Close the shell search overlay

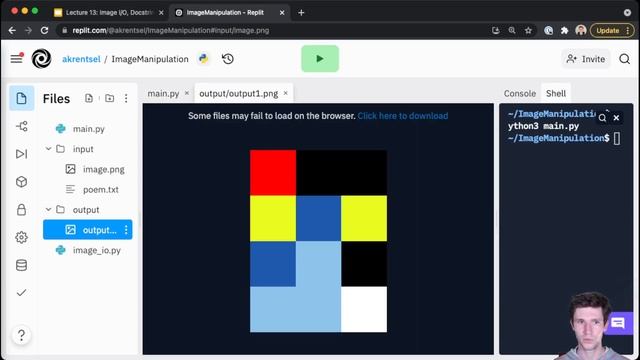(616, 118)
